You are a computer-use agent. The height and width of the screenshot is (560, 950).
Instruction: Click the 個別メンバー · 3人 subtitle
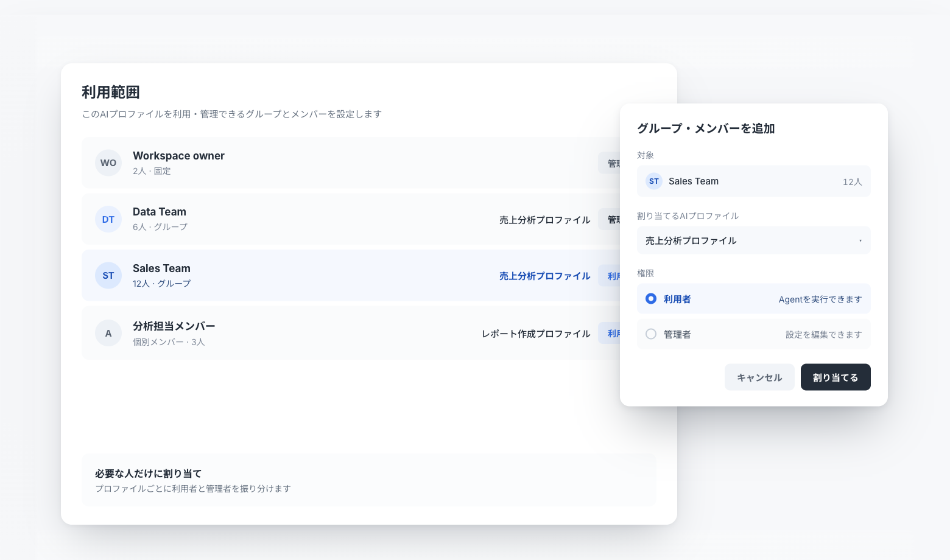[x=169, y=342]
